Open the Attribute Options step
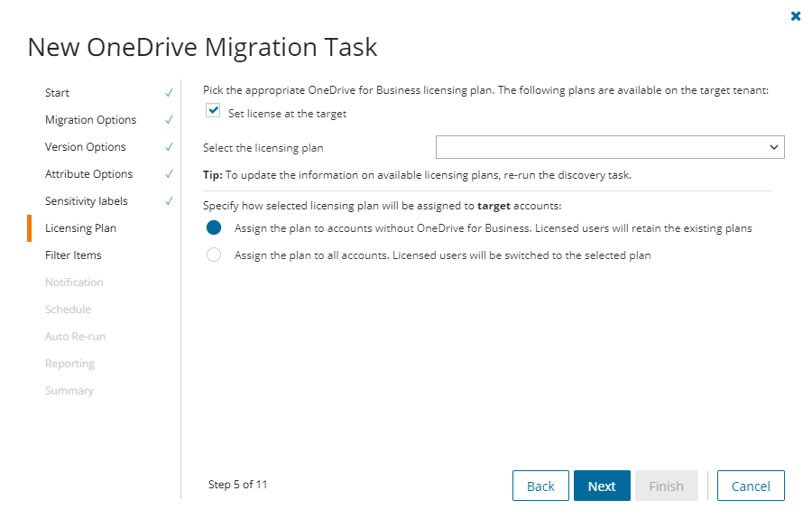Image resolution: width=812 pixels, height=528 pixels. pyautogui.click(x=88, y=173)
